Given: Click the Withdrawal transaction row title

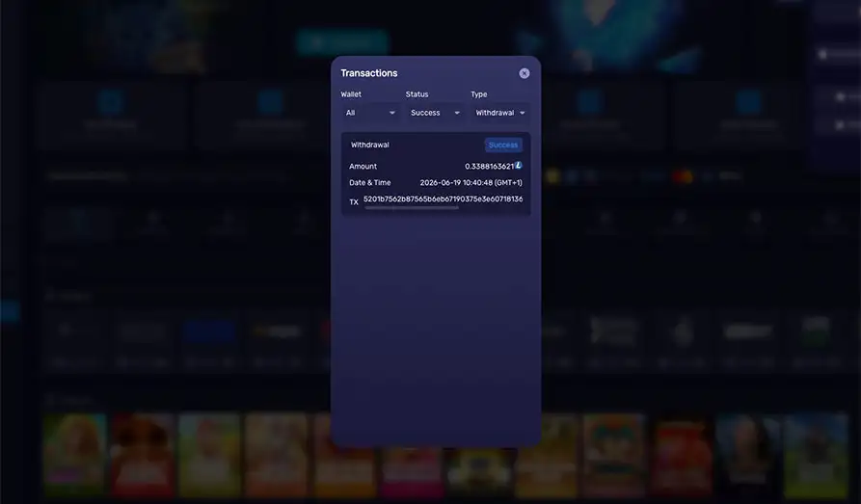Looking at the screenshot, I should point(370,145).
